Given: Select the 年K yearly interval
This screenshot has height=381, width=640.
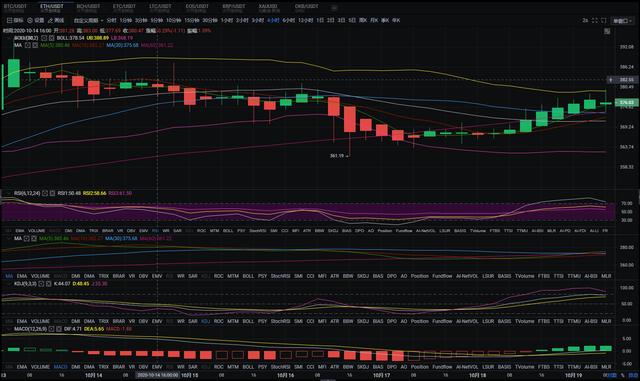Looking at the screenshot, I should pos(396,20).
